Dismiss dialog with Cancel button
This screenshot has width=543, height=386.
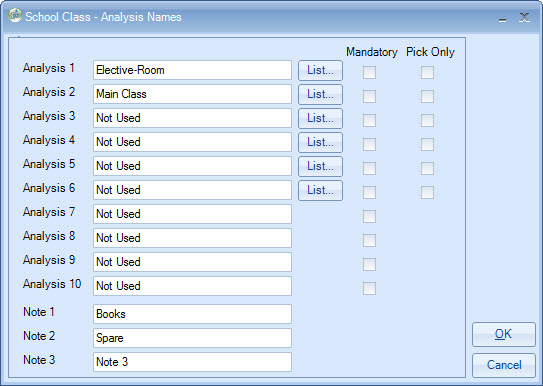504,365
